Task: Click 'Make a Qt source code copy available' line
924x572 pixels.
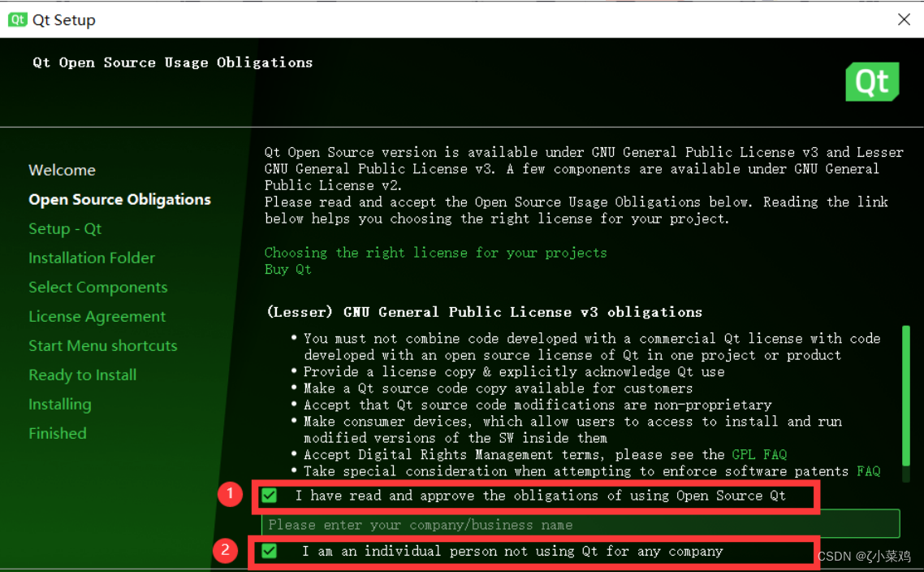Action: 498,388
